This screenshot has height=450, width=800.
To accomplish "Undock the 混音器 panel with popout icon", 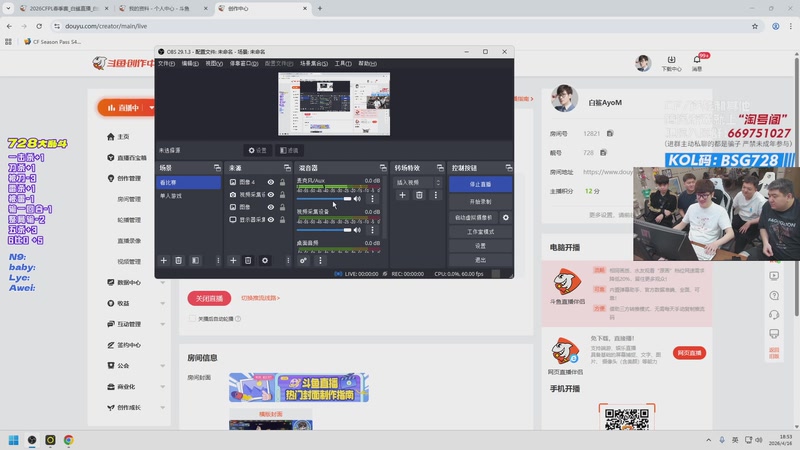I will pos(383,168).
